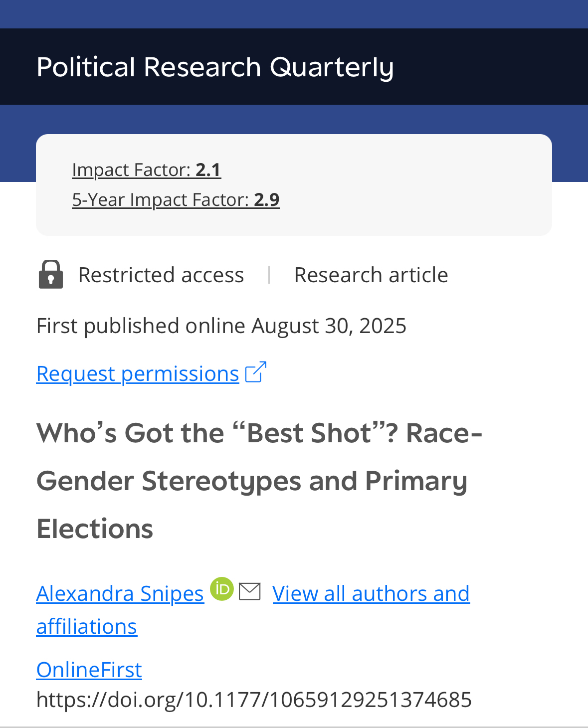Open the Political Research Quarterly journal title
588x728 pixels.
[215, 67]
